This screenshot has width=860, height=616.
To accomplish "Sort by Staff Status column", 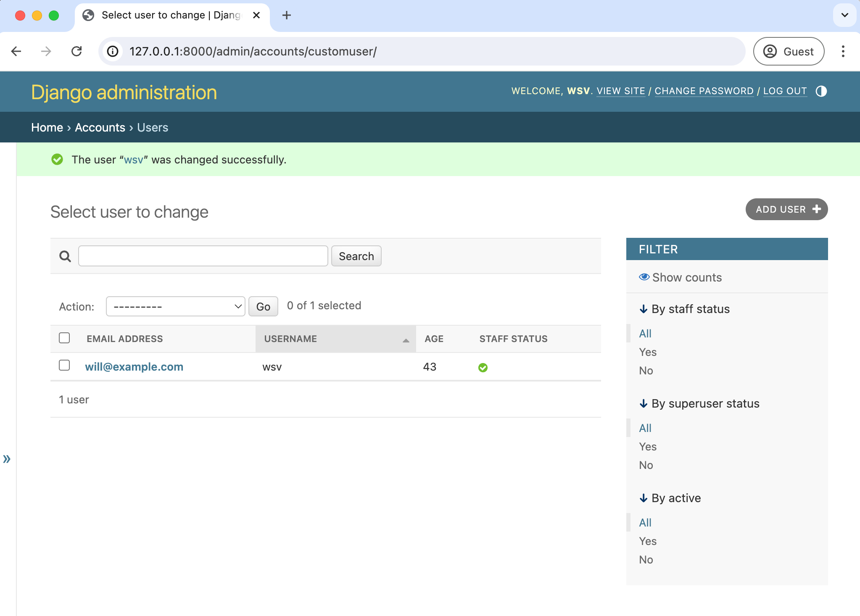I will (x=514, y=339).
